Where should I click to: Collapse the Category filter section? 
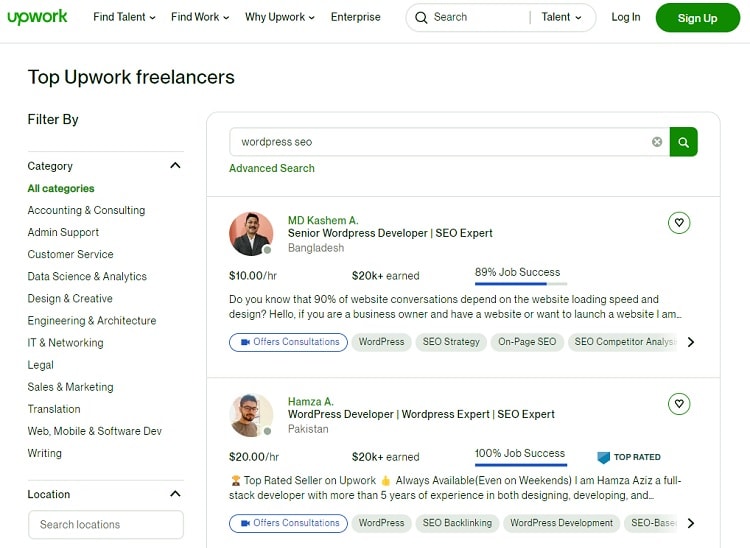(175, 165)
